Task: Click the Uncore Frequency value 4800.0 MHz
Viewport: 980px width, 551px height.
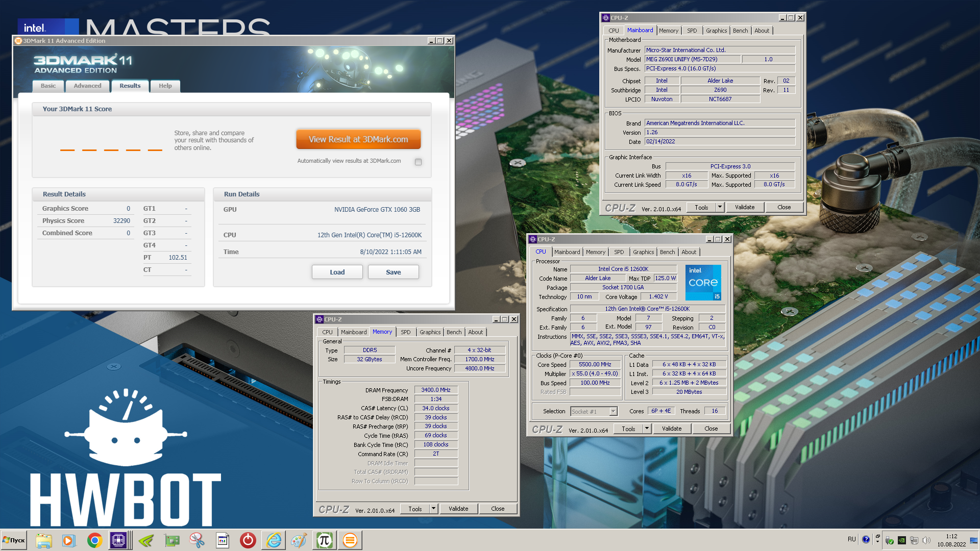Action: 480,368
